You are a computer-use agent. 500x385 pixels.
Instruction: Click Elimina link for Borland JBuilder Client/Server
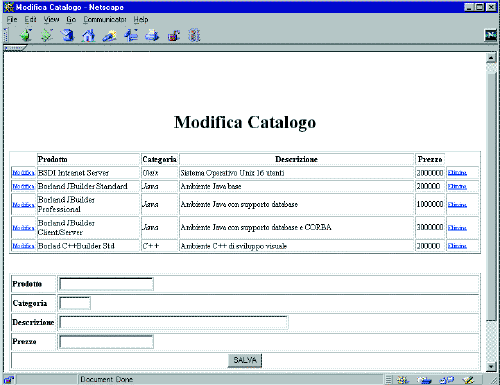click(457, 228)
